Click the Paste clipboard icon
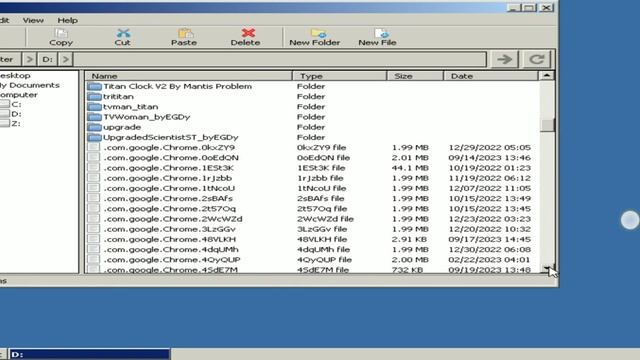 click(x=185, y=33)
